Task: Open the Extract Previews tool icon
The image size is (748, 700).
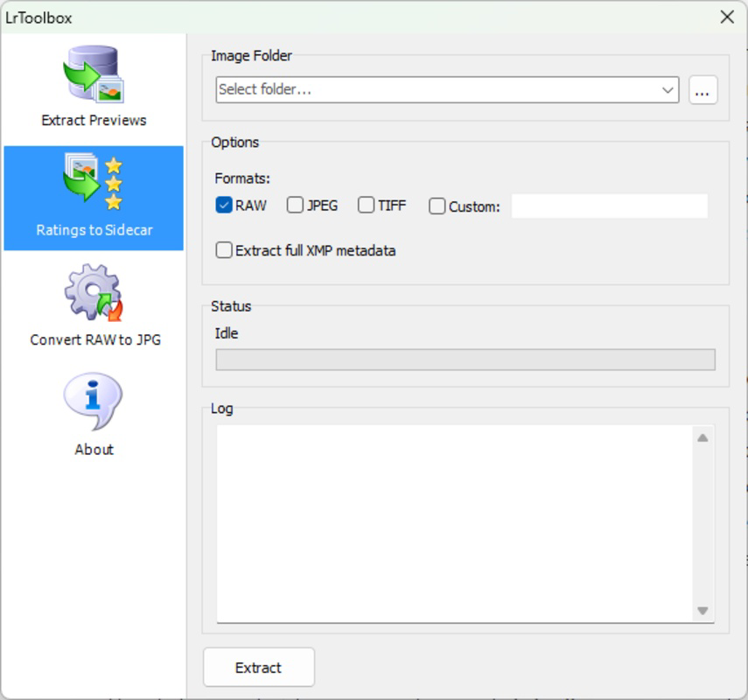Action: tap(94, 74)
